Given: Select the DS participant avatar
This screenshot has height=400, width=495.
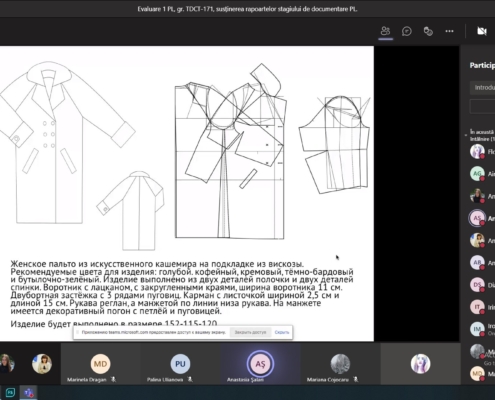Looking at the screenshot, I should (477, 285).
